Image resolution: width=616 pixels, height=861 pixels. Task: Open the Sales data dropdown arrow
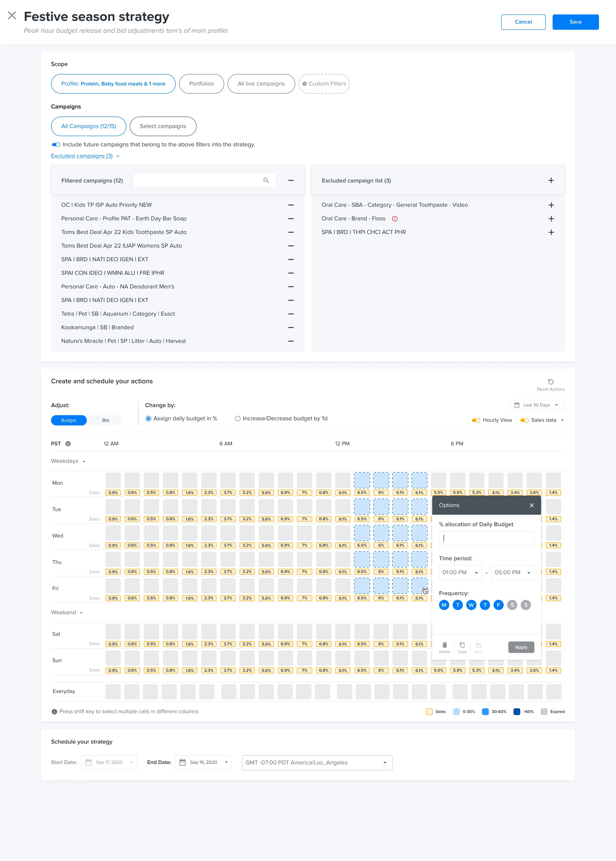click(562, 420)
